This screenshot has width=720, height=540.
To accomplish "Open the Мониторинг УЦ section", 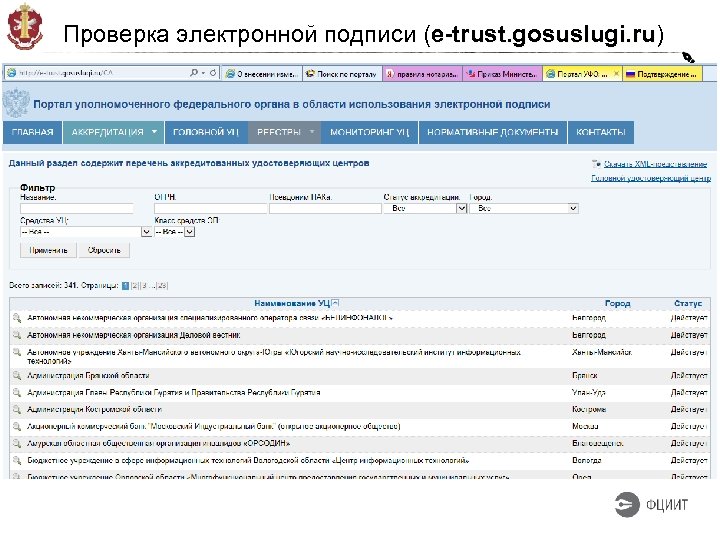I will [x=370, y=132].
